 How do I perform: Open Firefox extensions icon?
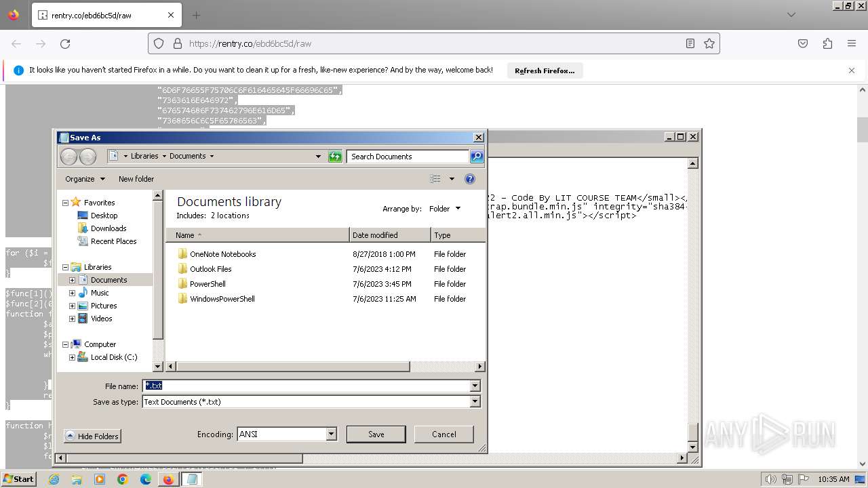click(x=827, y=43)
